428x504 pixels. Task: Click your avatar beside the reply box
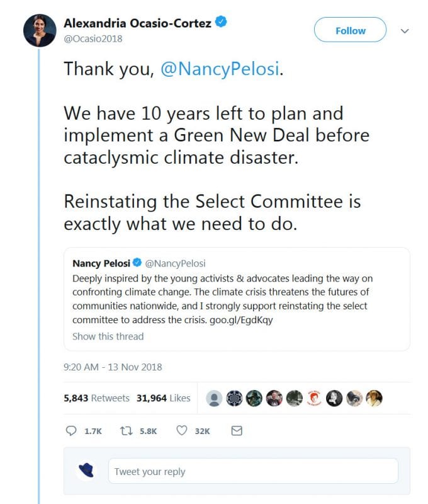(86, 471)
